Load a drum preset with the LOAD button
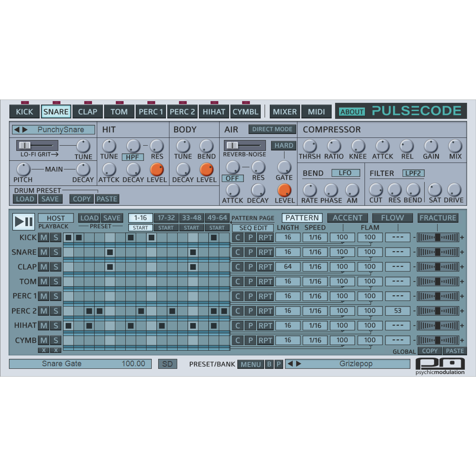This screenshot has height=476, width=476. (x=25, y=198)
